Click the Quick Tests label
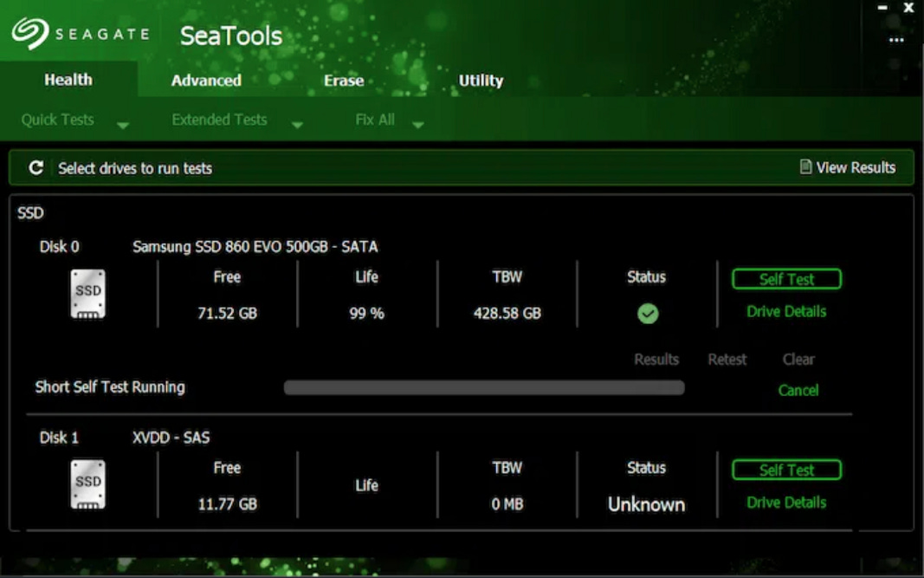 pos(58,120)
